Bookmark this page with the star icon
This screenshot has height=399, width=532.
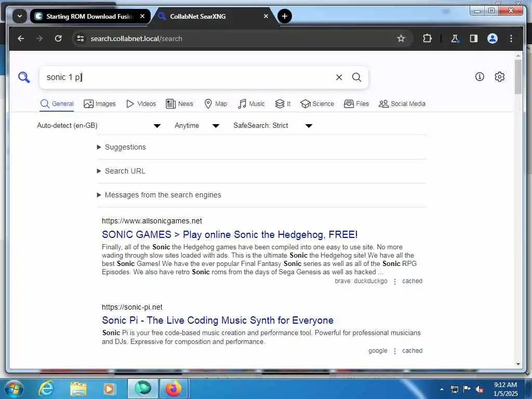click(401, 38)
